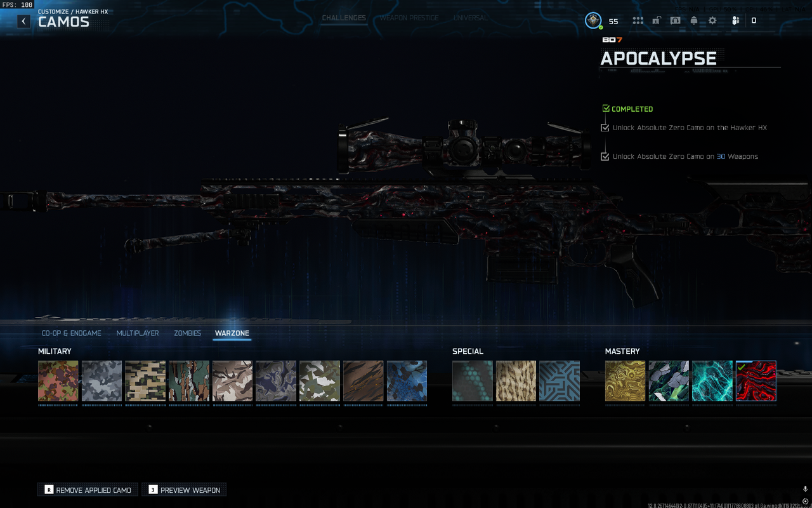Click Remove Applied Camo button
The image size is (812, 508).
click(x=88, y=490)
